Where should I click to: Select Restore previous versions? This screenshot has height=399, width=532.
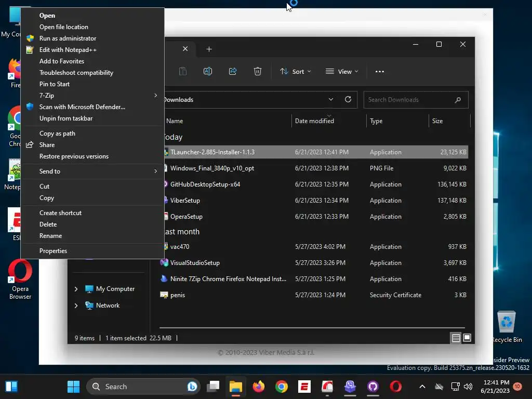(92, 156)
